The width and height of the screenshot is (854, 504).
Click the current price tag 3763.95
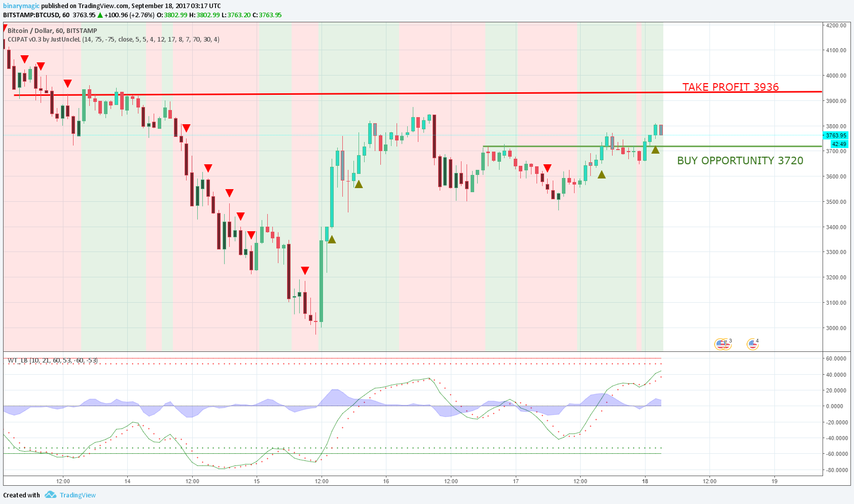pyautogui.click(x=836, y=135)
